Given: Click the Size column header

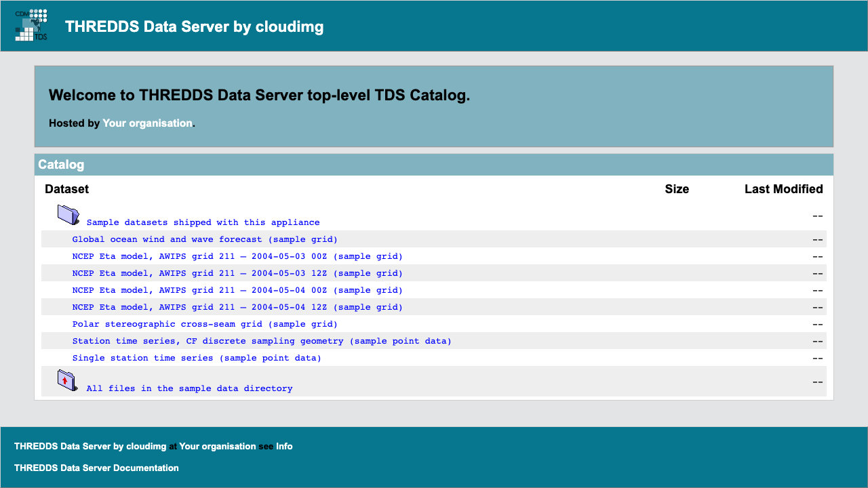Looking at the screenshot, I should (x=677, y=189).
